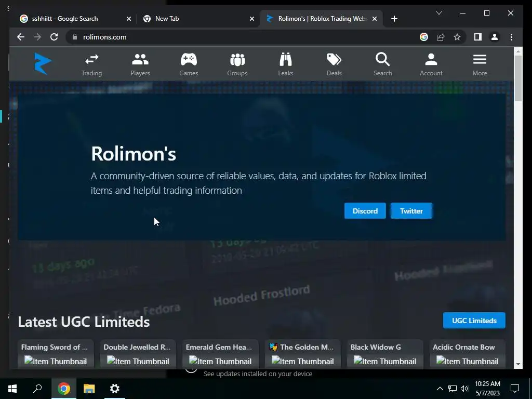This screenshot has height=399, width=532.
Task: Close the New Tab tab
Action: pos(252,19)
